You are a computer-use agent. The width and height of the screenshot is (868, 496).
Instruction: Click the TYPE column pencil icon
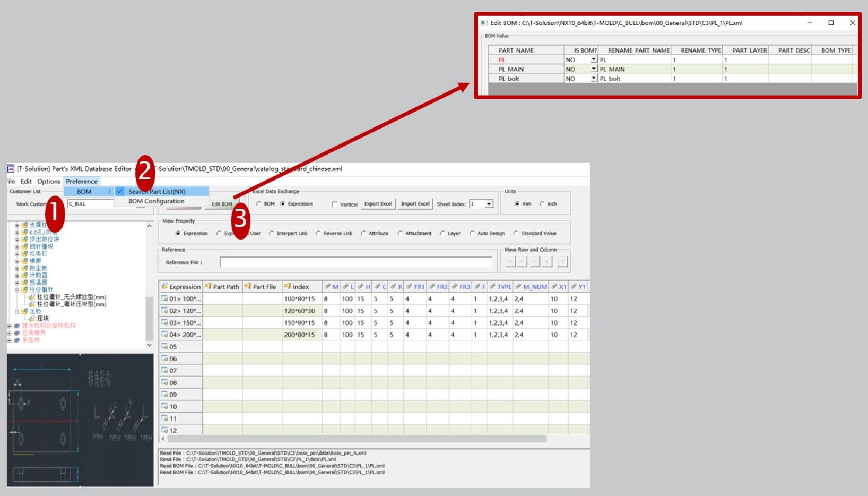(493, 286)
